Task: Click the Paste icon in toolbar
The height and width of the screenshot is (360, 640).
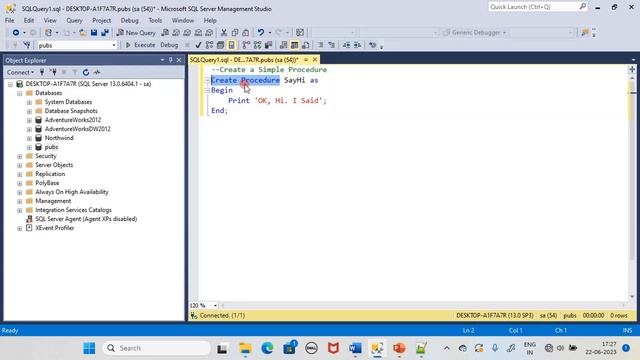Action: point(245,33)
